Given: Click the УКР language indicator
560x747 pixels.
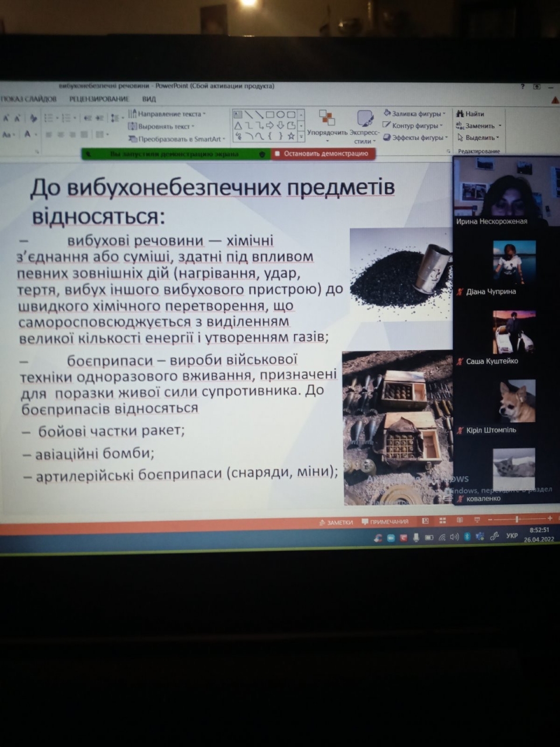Looking at the screenshot, I should [x=512, y=535].
